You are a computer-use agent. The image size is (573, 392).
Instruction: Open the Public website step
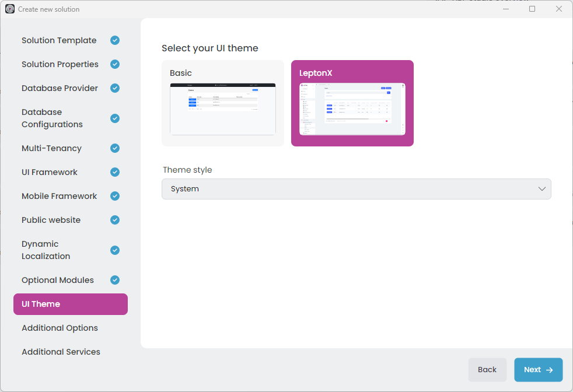tap(71, 220)
